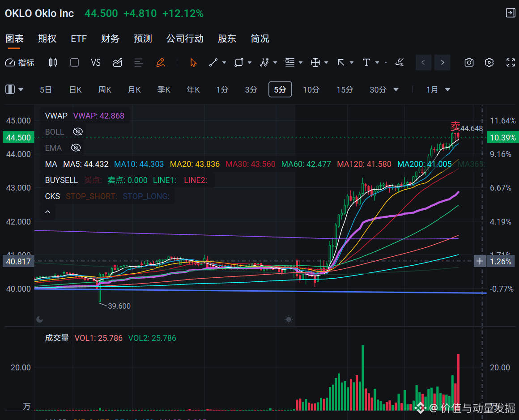Select the measure range tool
The width and height of the screenshot is (519, 420).
point(315,63)
